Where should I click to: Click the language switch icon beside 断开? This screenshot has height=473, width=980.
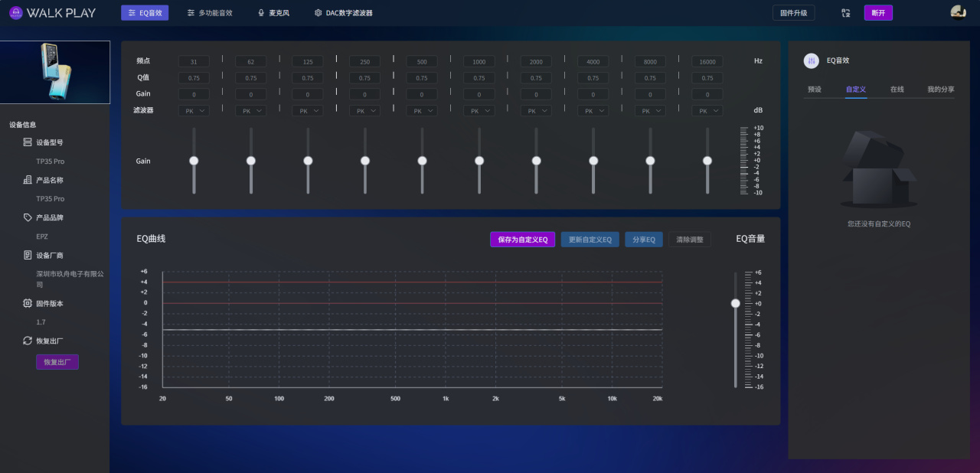point(845,13)
